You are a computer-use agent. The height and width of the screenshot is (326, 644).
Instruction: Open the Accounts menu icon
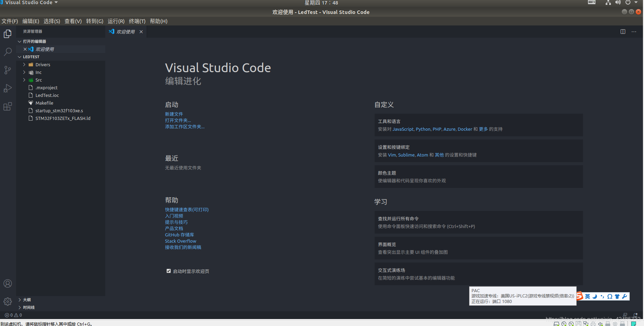[8, 283]
